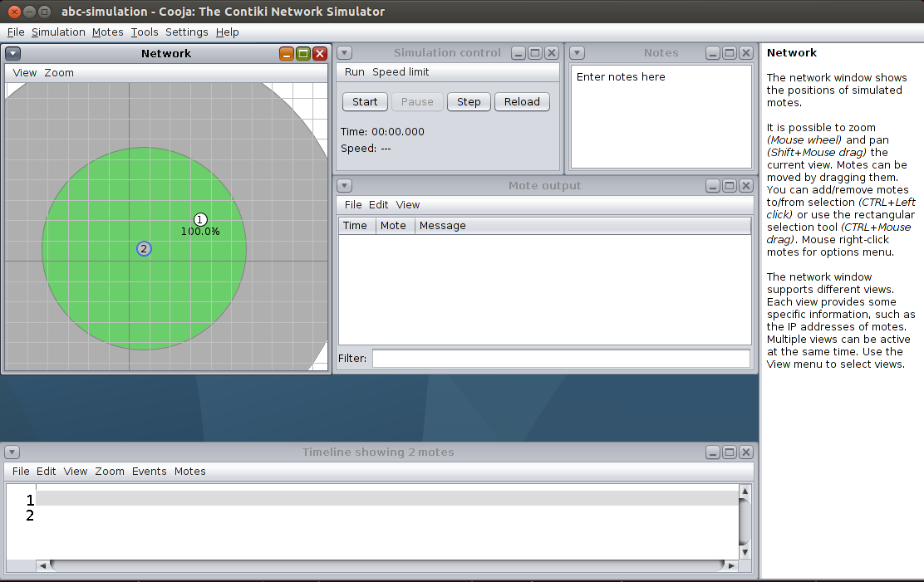
Task: Click timeline scrollbar down arrow
Action: click(745, 552)
